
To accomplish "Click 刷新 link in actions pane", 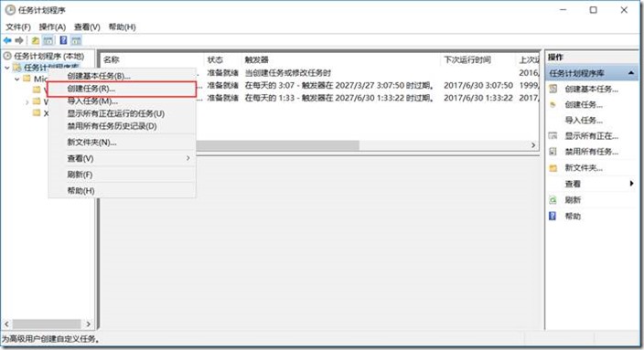I will (x=573, y=200).
